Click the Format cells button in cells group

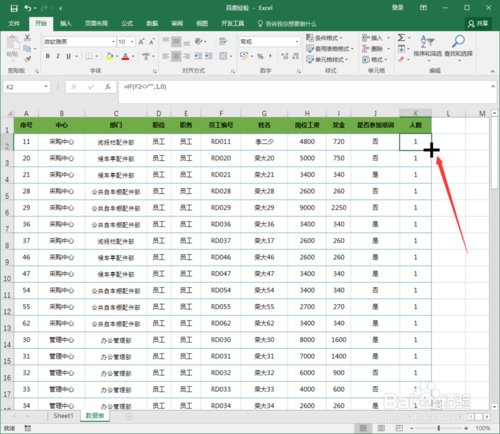pos(375,59)
